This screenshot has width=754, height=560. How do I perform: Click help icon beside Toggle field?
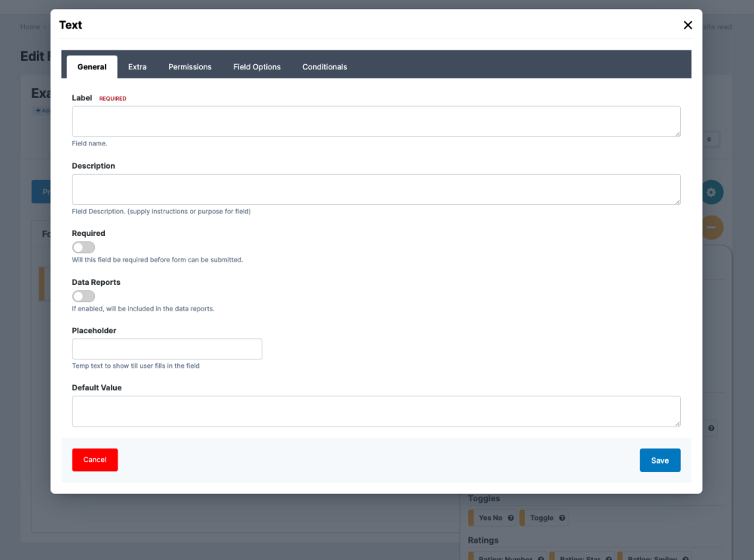562,518
